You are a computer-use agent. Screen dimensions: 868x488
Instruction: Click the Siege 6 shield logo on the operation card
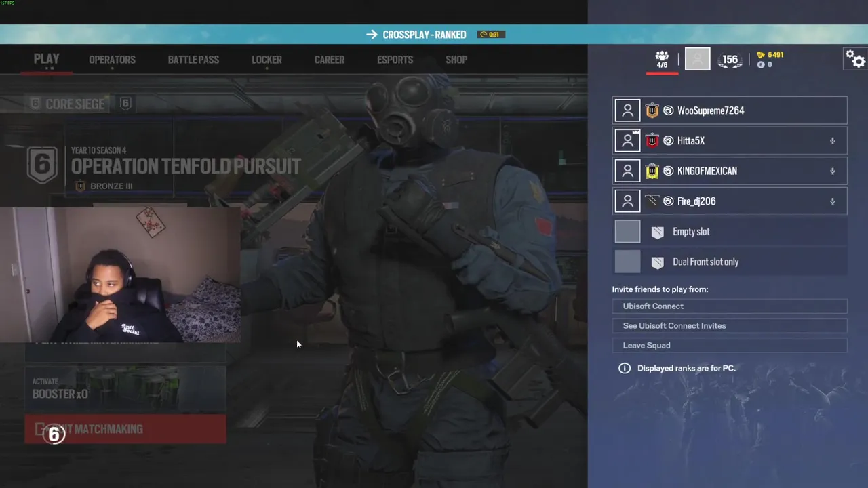[42, 165]
